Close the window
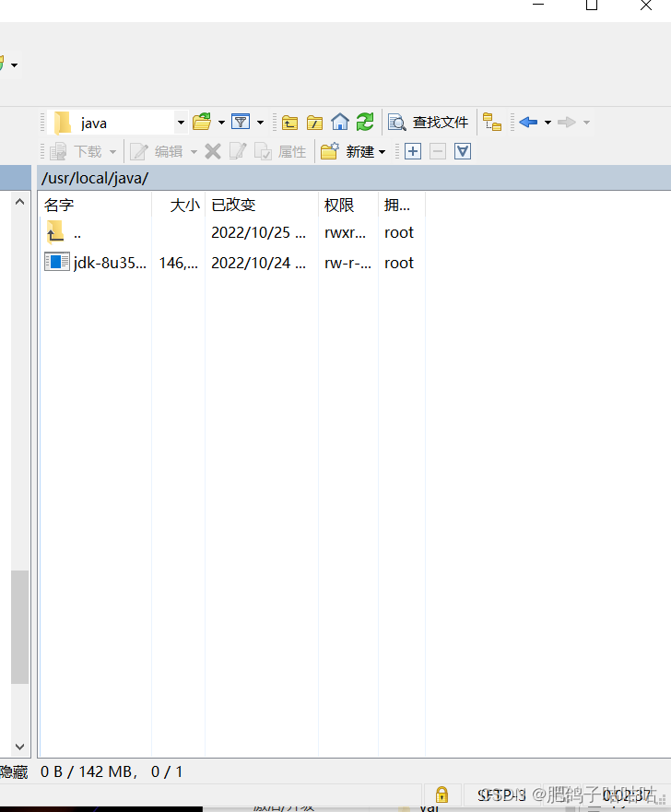This screenshot has height=812, width=671. [x=645, y=6]
